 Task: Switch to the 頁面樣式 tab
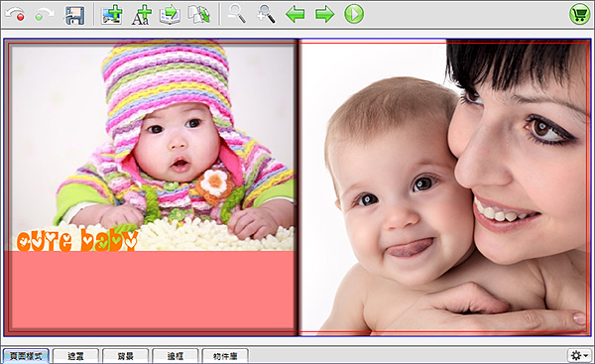pyautogui.click(x=26, y=356)
